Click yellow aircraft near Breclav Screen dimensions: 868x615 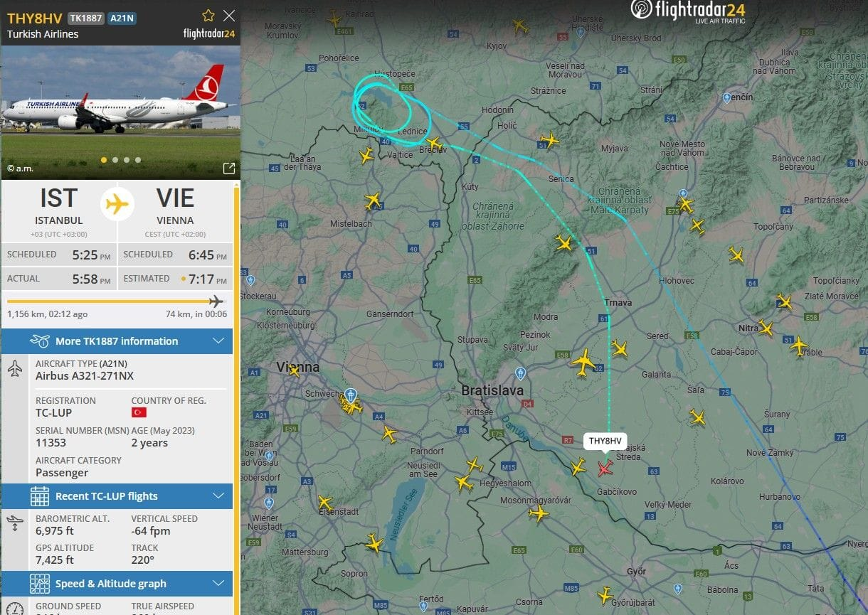click(433, 144)
